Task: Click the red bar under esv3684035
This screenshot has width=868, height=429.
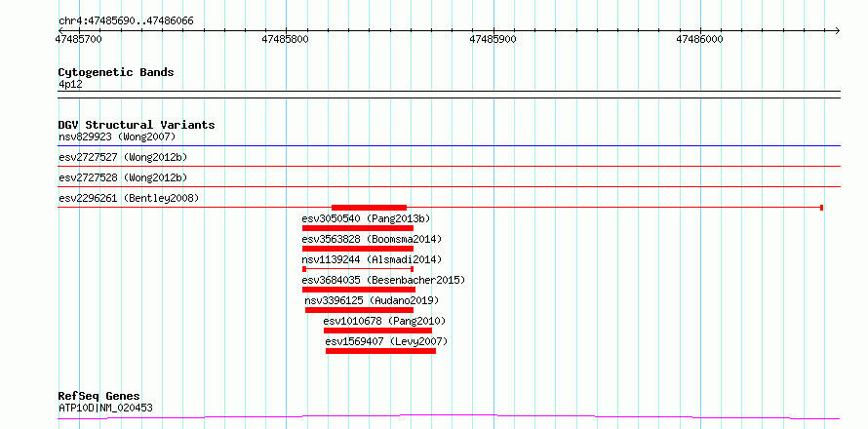Action: point(359,290)
